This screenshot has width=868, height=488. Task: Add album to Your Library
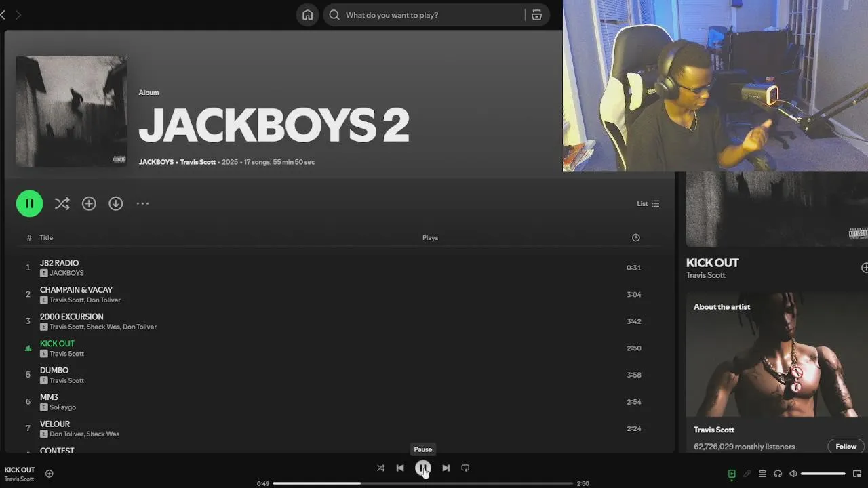[x=89, y=203]
